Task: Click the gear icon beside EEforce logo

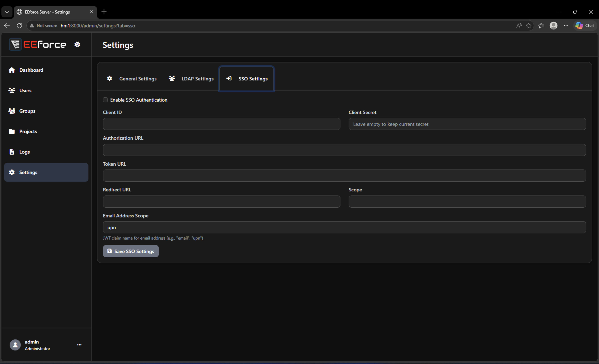Action: pyautogui.click(x=77, y=44)
